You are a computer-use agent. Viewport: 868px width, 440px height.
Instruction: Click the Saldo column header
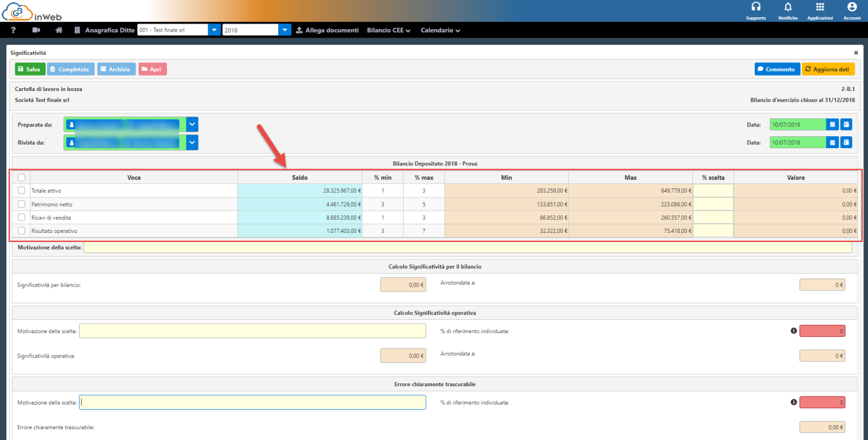300,177
